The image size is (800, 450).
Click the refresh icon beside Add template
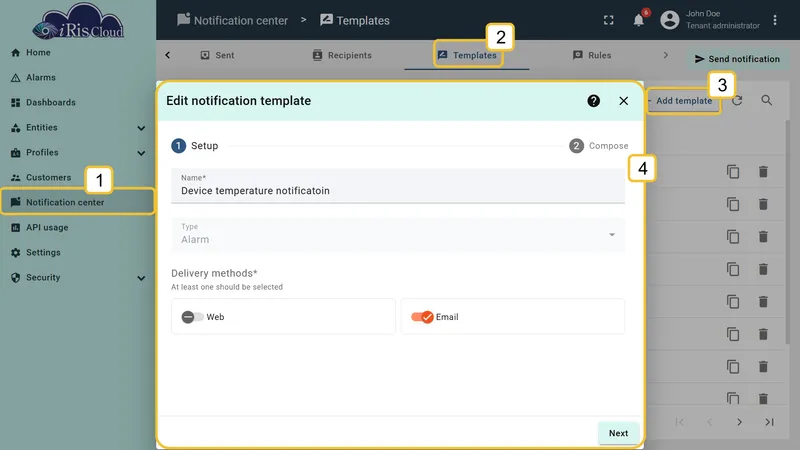click(x=737, y=101)
